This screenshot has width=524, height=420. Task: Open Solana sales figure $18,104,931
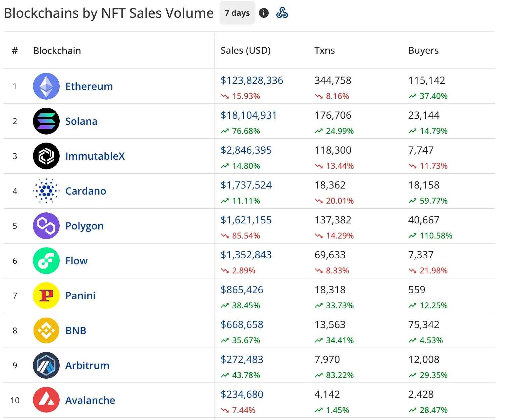(x=249, y=115)
